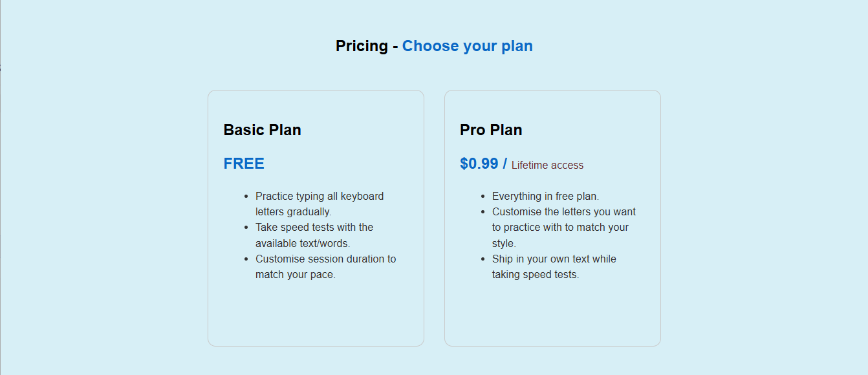
Task: Click bullet point before "Everything in free plan"
Action: pos(483,197)
